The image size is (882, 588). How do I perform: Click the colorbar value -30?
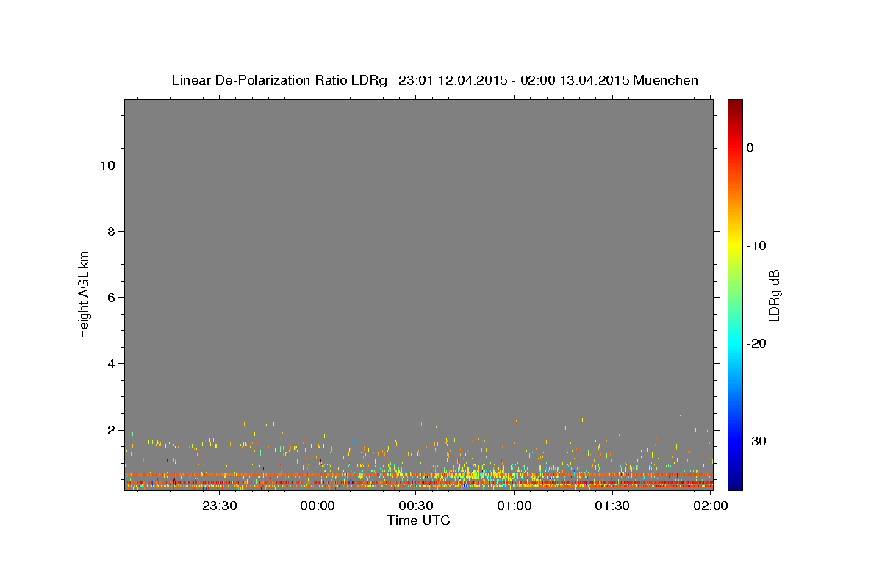tap(756, 441)
